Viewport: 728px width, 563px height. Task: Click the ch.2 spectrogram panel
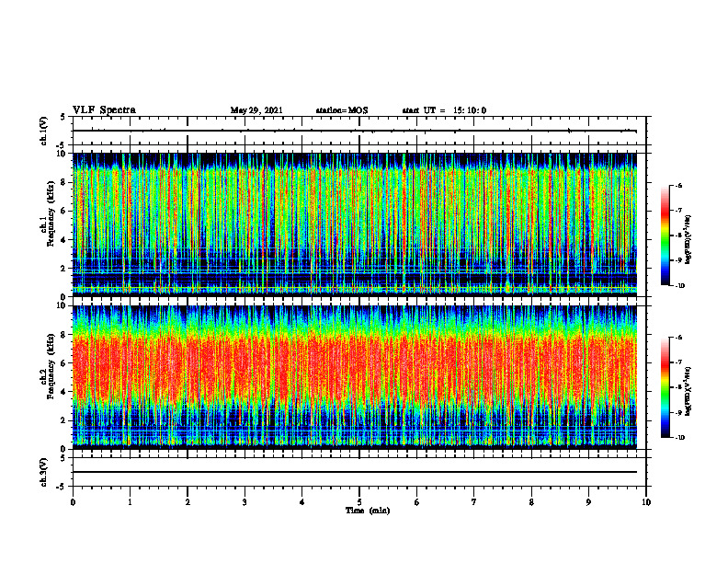(x=355, y=377)
